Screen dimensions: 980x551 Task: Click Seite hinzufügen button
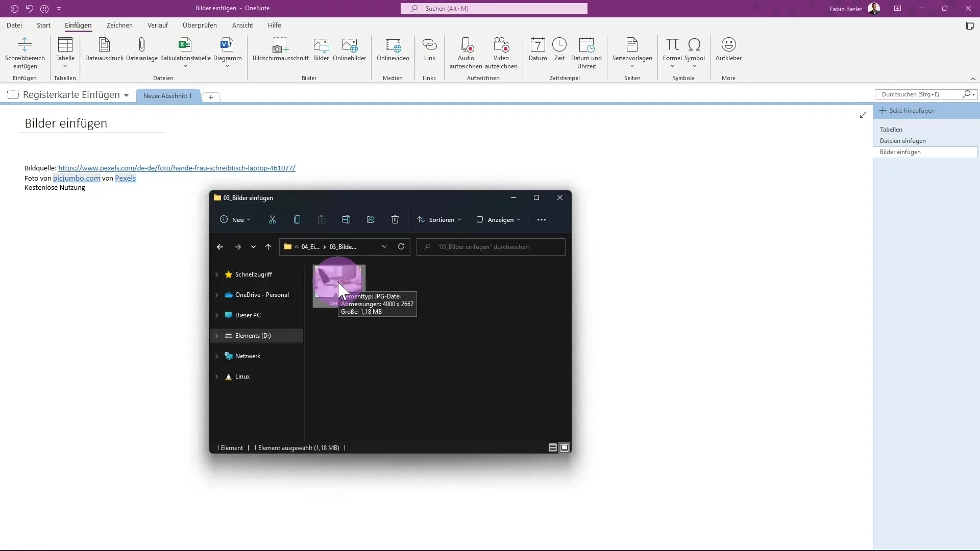click(907, 111)
